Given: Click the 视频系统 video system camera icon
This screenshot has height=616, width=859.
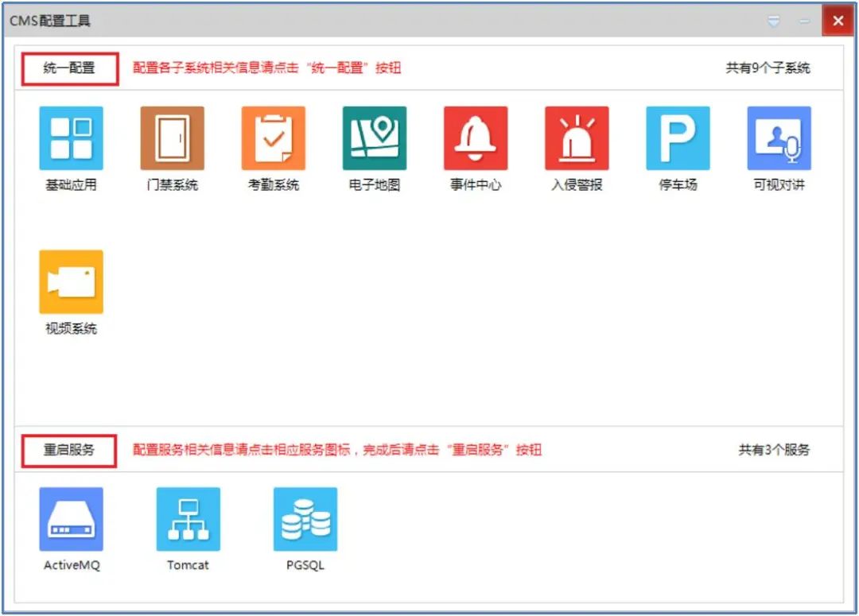Looking at the screenshot, I should click(x=71, y=280).
